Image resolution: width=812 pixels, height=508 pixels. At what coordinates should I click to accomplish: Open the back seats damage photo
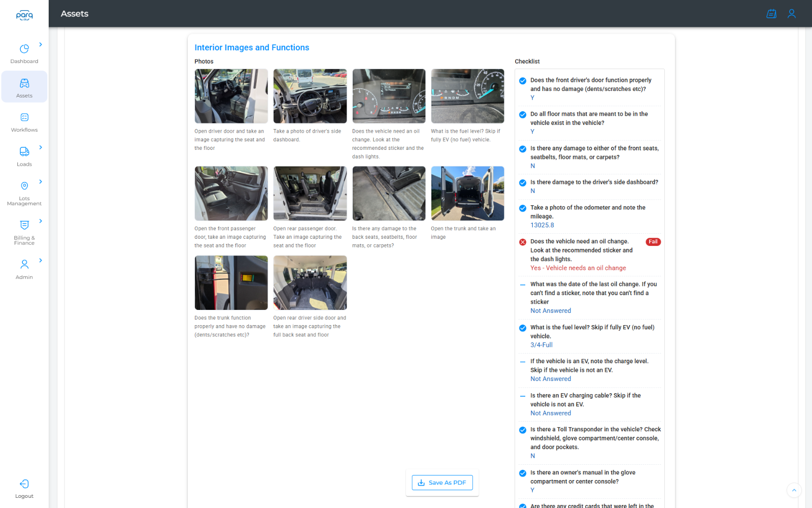tap(389, 194)
